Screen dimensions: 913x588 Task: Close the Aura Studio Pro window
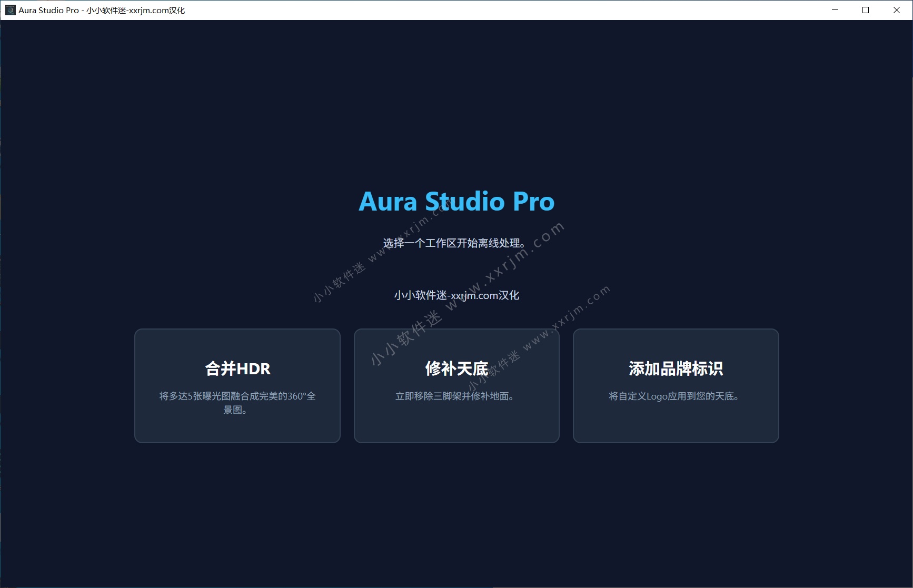(x=896, y=9)
